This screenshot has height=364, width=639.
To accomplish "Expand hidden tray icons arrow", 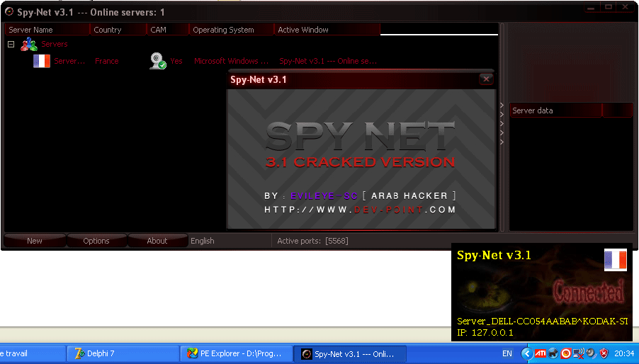I will (x=526, y=353).
